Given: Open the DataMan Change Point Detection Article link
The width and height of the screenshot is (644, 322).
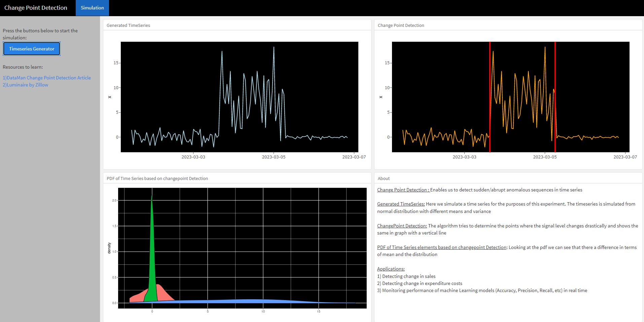Looking at the screenshot, I should (x=47, y=78).
